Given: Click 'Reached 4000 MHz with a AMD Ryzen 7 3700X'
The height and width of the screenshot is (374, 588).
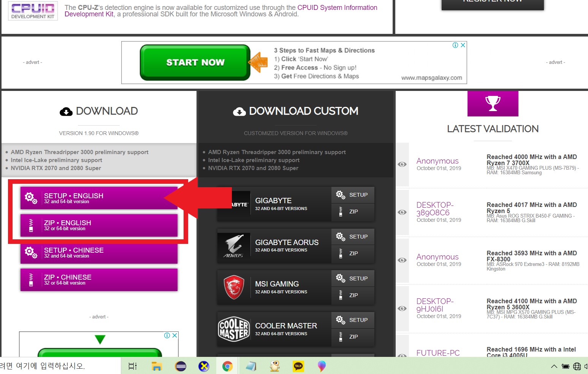Looking at the screenshot, I should point(531,160).
